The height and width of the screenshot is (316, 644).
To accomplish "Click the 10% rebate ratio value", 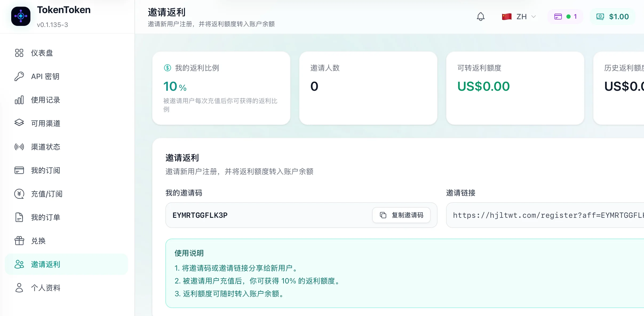I will point(175,86).
